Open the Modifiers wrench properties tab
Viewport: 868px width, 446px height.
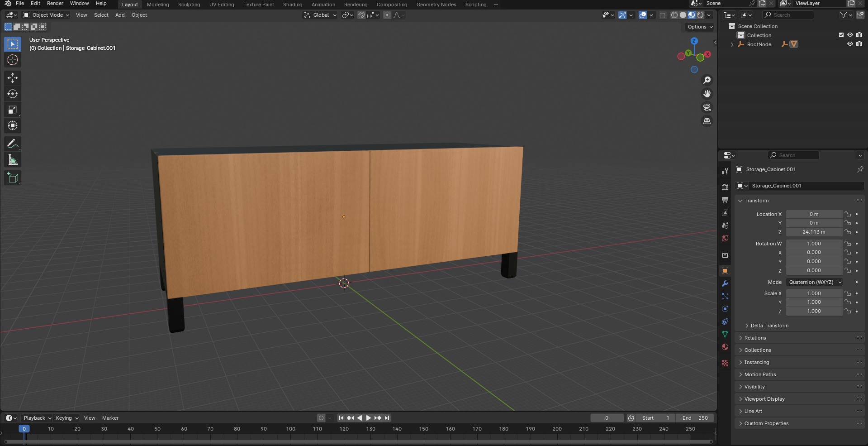(725, 283)
